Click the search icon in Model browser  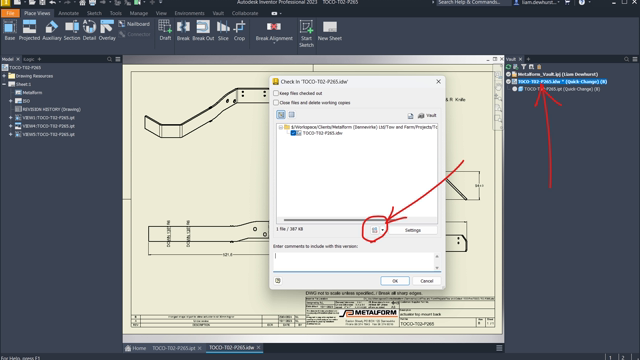[109, 59]
